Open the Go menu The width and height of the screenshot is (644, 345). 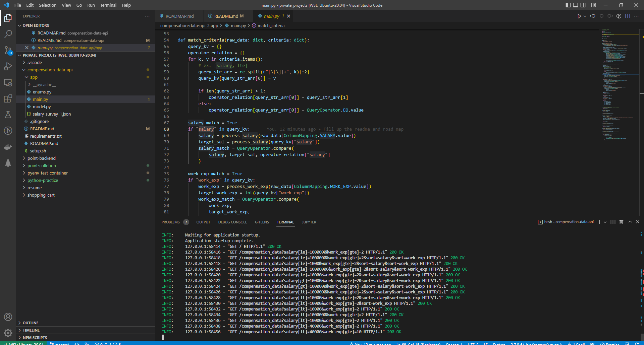tap(79, 5)
